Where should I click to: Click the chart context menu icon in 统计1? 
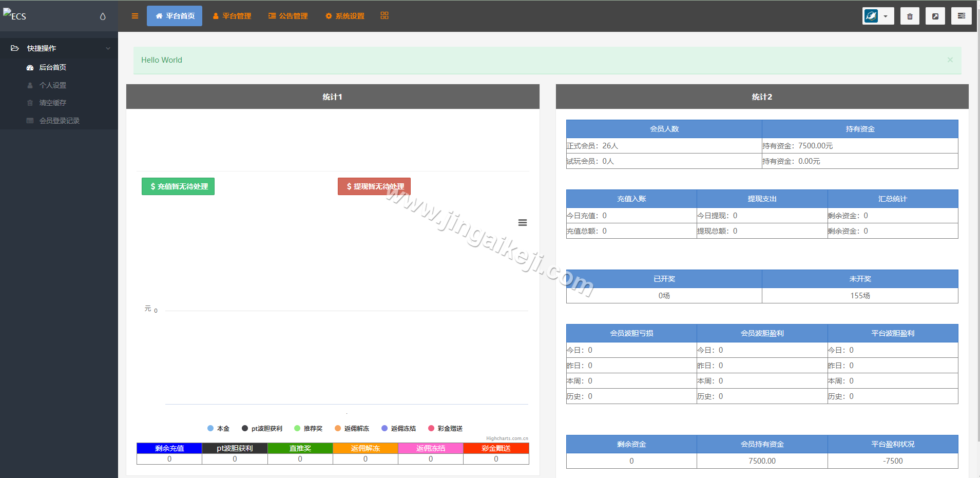point(523,222)
